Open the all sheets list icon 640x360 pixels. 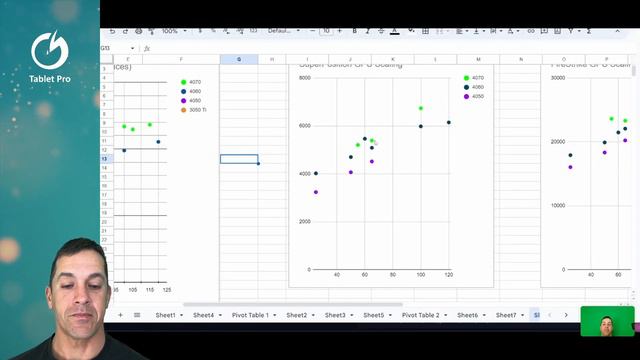pyautogui.click(x=137, y=315)
